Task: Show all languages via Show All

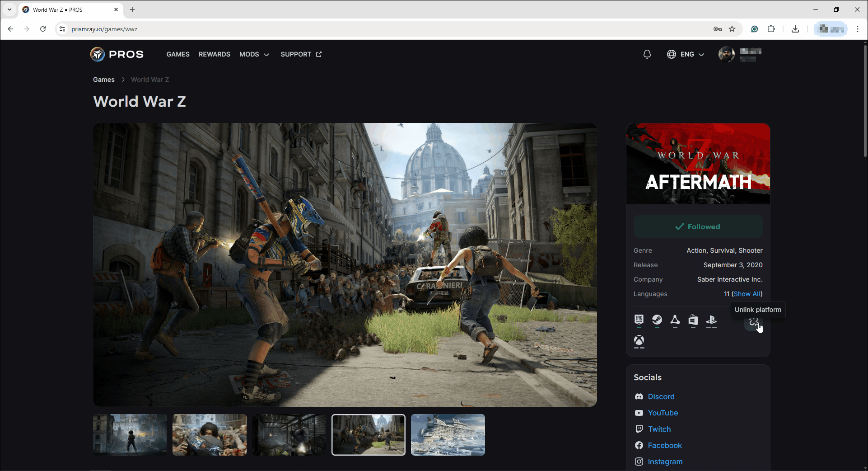Action: pyautogui.click(x=747, y=294)
